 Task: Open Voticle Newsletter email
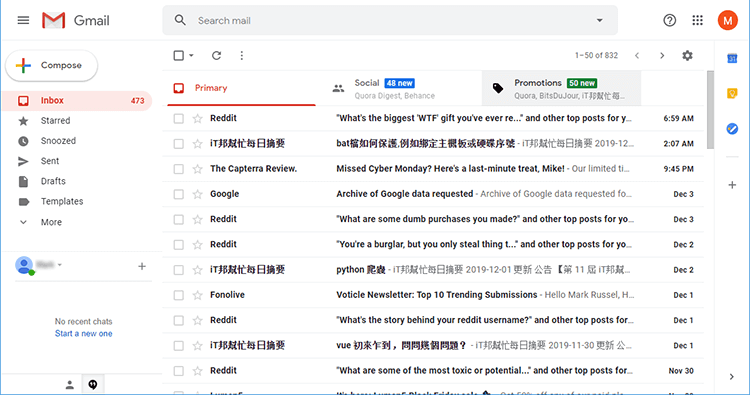point(433,295)
